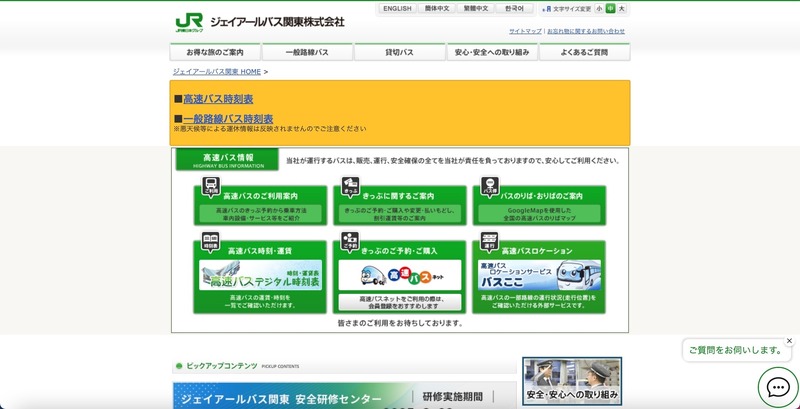Open the お得な旅のご案内 menu
Image resolution: width=800 pixels, height=409 pixels.
click(x=215, y=52)
